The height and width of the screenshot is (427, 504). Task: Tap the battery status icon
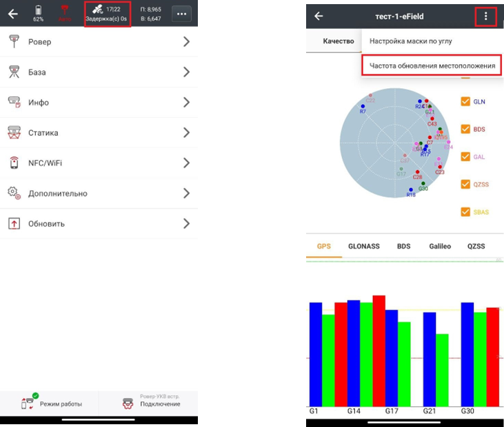click(x=38, y=10)
